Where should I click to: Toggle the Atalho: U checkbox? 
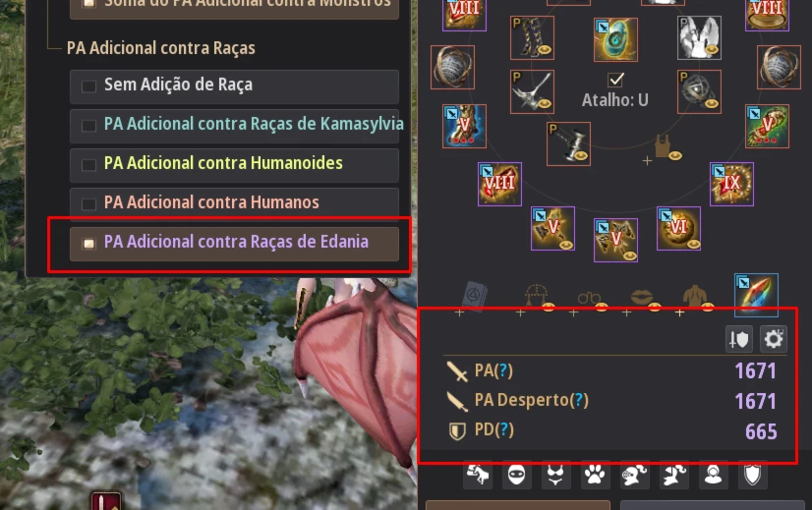(x=615, y=80)
